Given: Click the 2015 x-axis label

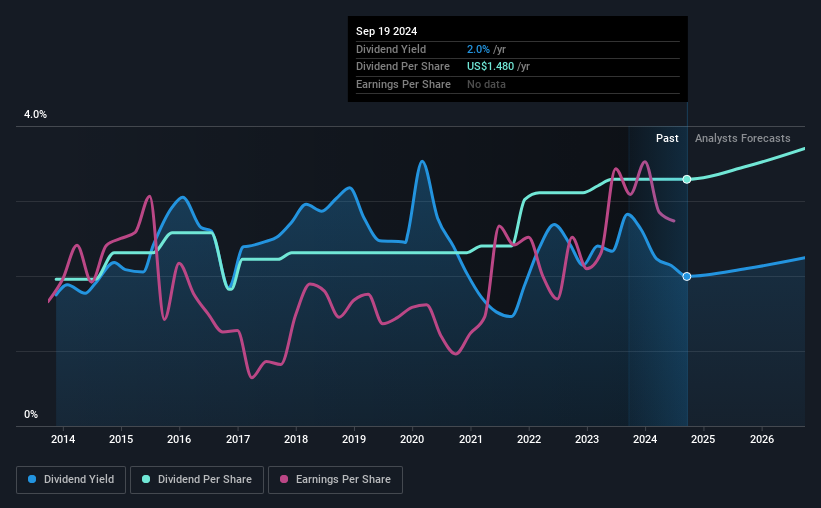Looking at the screenshot, I should (121, 439).
